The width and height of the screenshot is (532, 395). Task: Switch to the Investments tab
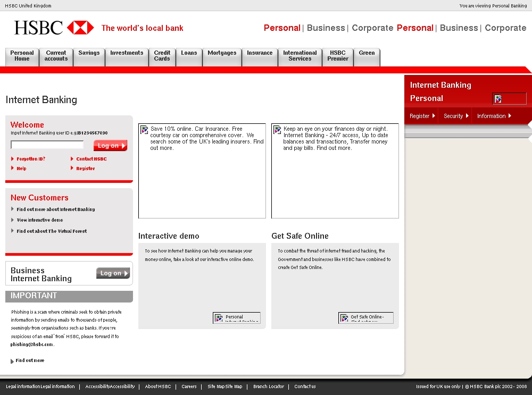127,57
